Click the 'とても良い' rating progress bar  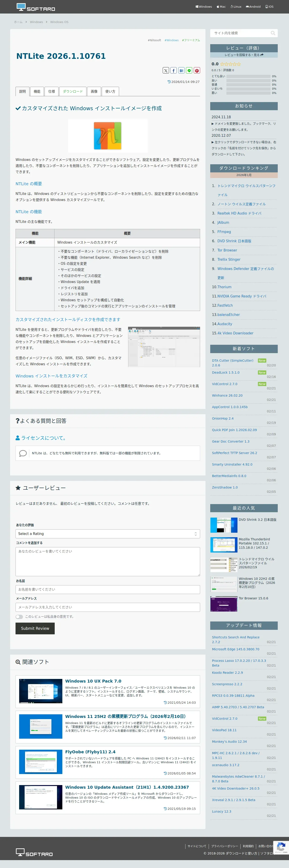pyautogui.click(x=248, y=76)
